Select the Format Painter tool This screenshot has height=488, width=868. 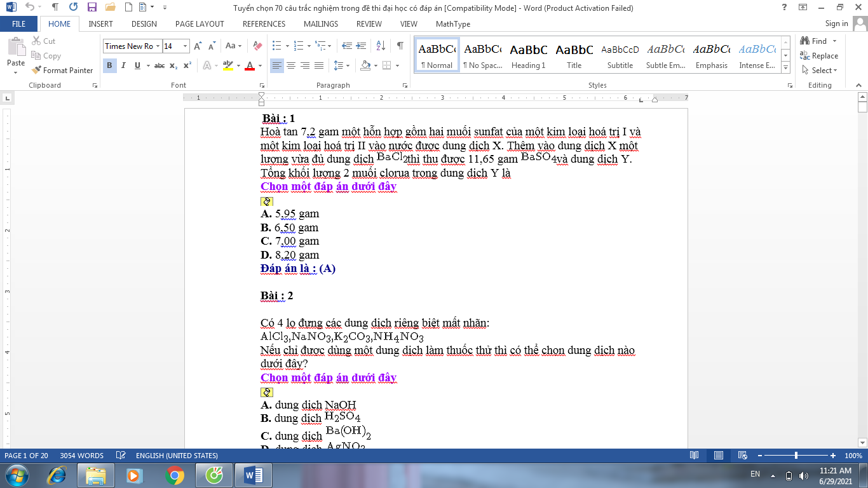click(62, 70)
